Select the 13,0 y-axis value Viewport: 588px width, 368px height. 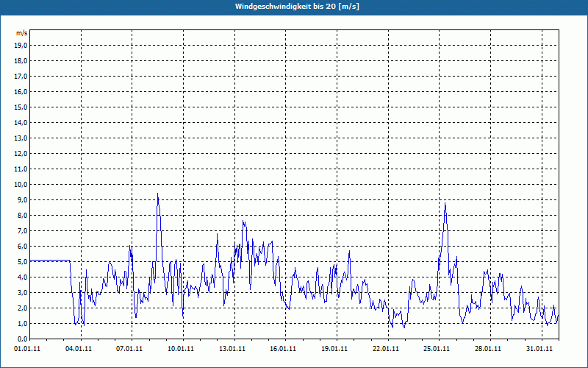pyautogui.click(x=21, y=138)
